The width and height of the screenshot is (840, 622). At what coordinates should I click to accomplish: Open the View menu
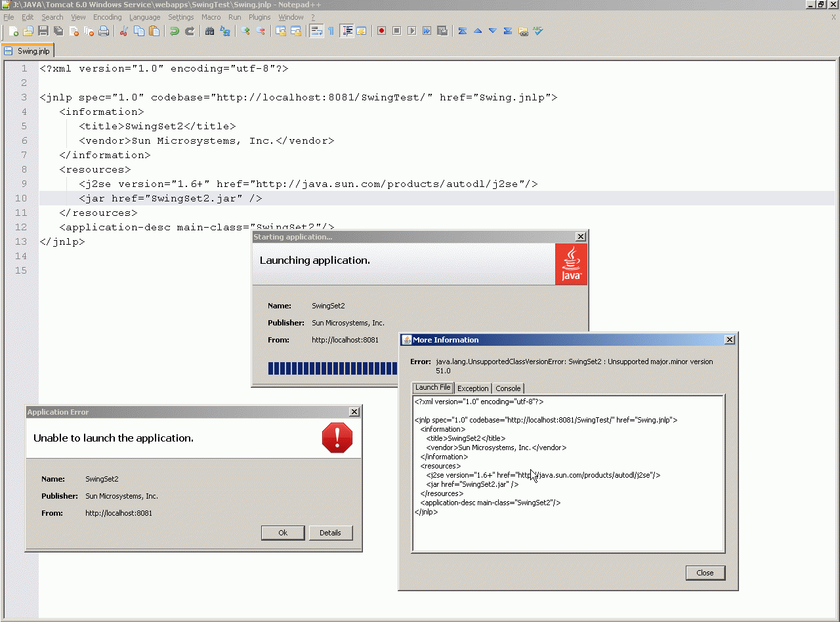pos(78,17)
